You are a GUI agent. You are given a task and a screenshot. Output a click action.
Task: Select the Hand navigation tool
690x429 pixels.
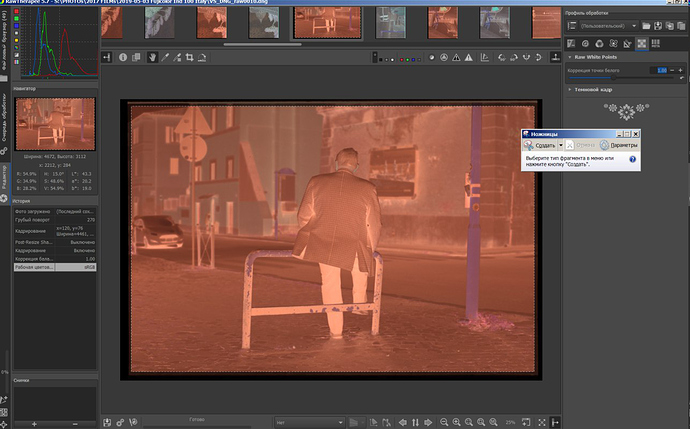(x=152, y=56)
